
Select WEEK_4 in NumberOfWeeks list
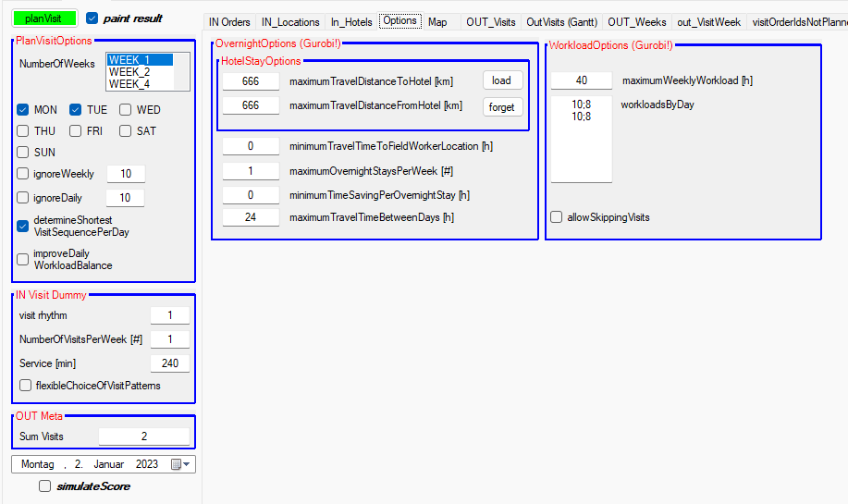click(x=129, y=84)
